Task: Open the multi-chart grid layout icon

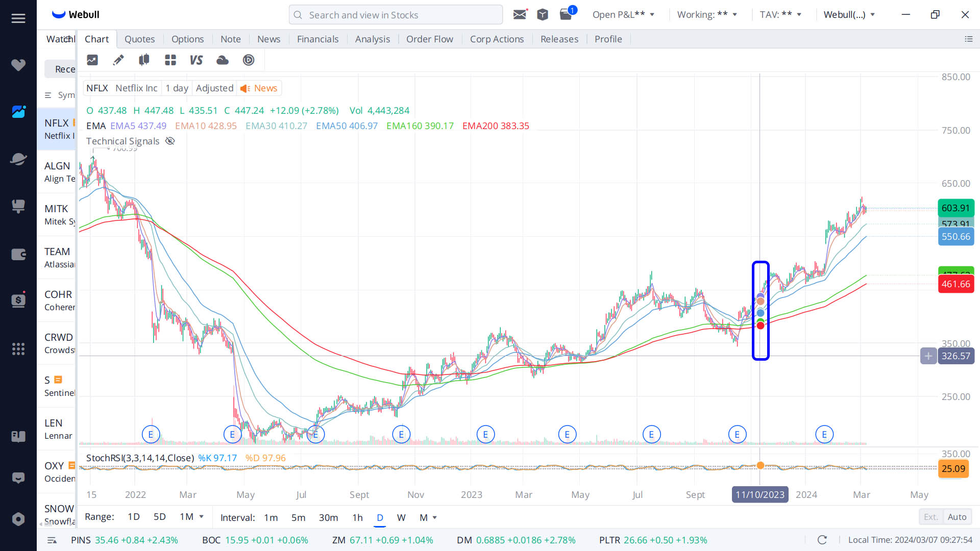Action: click(x=170, y=60)
